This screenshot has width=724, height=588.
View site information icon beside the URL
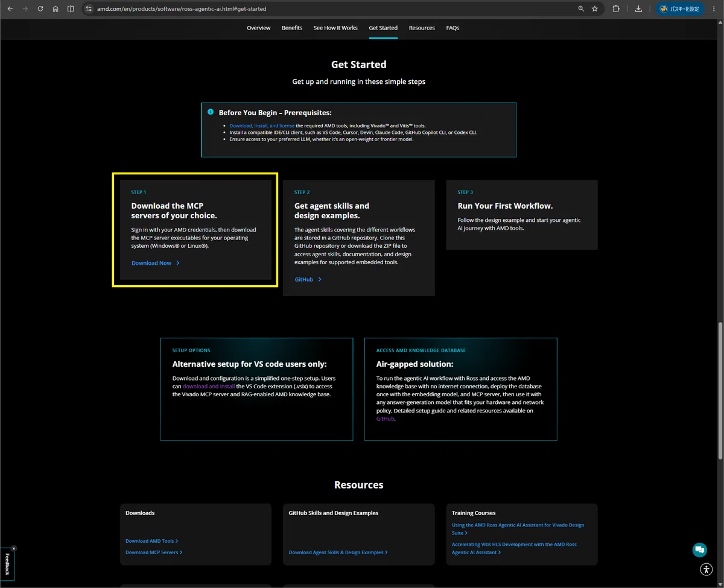click(88, 9)
